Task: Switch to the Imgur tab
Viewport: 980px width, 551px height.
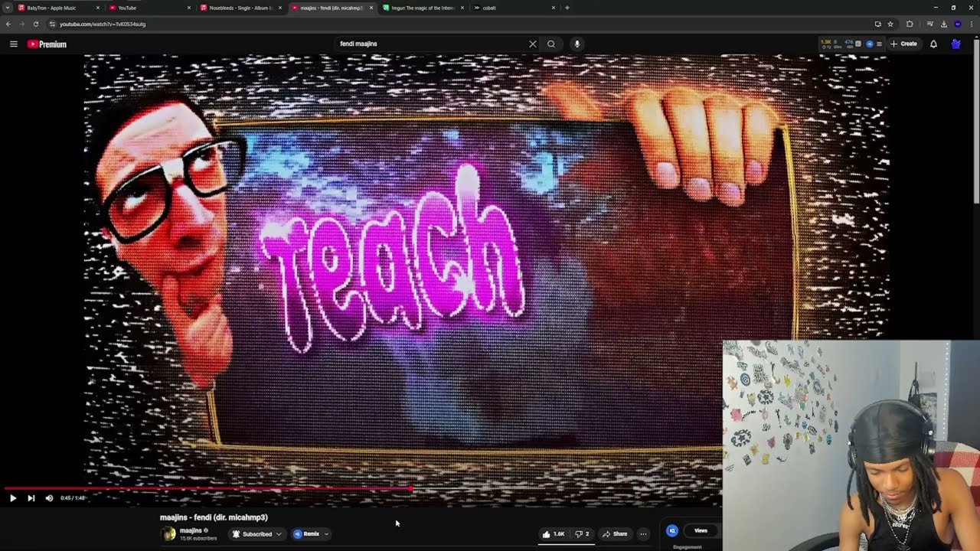Action: [x=423, y=8]
